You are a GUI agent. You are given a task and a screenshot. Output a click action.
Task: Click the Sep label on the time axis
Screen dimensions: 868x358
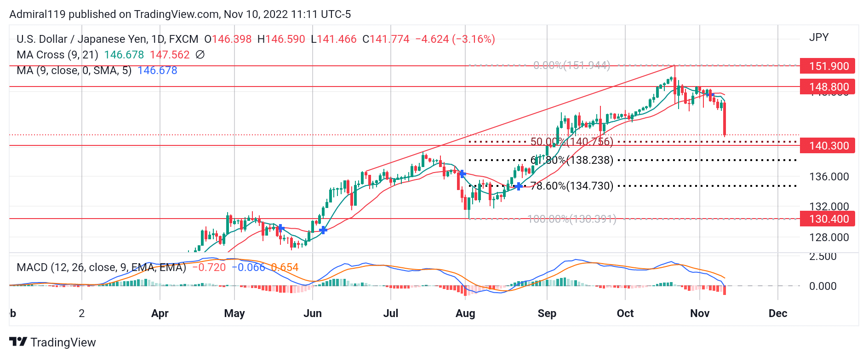(547, 313)
